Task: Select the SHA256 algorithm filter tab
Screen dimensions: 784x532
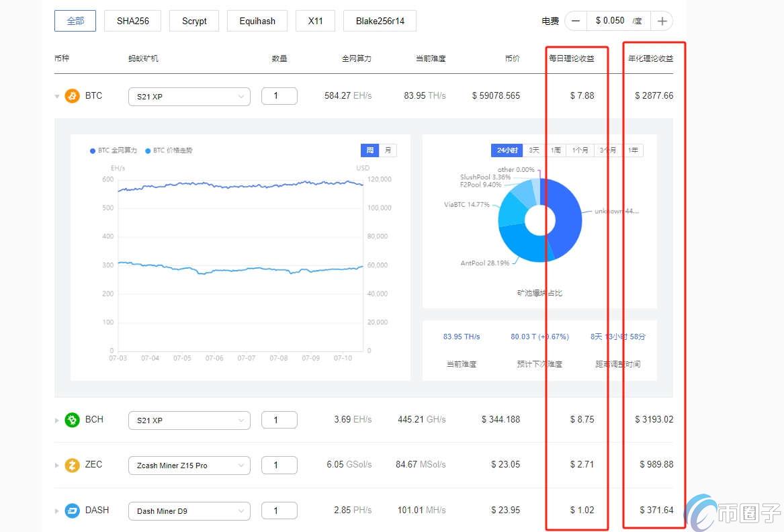Action: point(133,21)
